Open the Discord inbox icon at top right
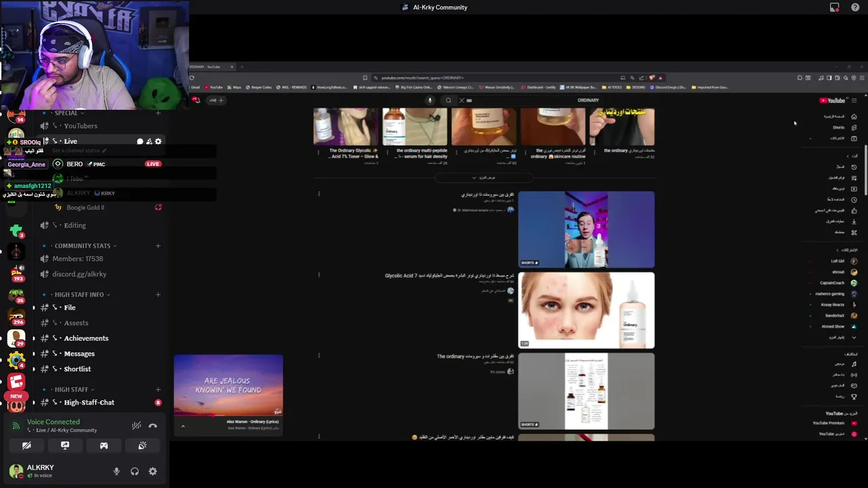This screenshot has height=488, width=868. [834, 7]
